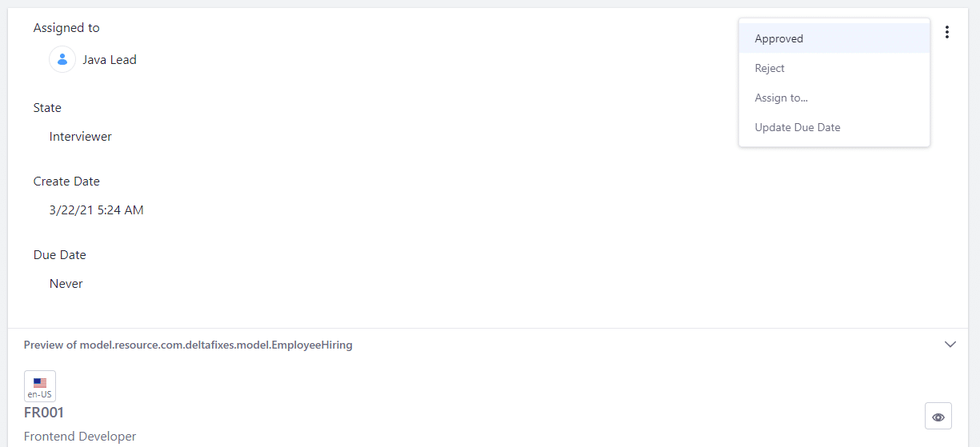This screenshot has height=447, width=980.
Task: Click the three-dot actions menu icon
Action: (947, 33)
